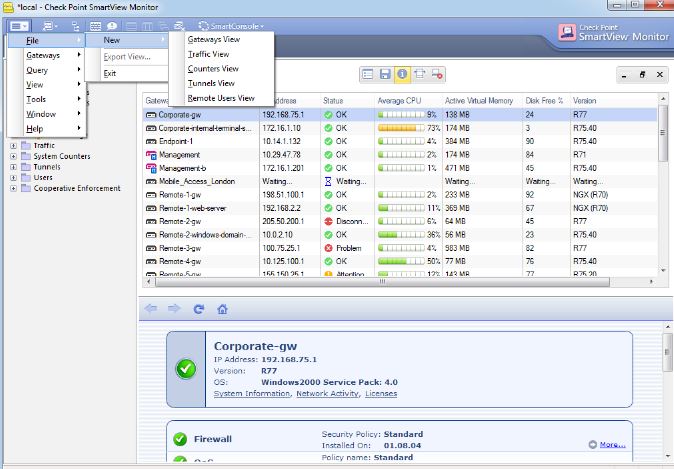Image resolution: width=674 pixels, height=469 pixels.
Task: Click the fit-to-window view icon
Action: click(420, 74)
